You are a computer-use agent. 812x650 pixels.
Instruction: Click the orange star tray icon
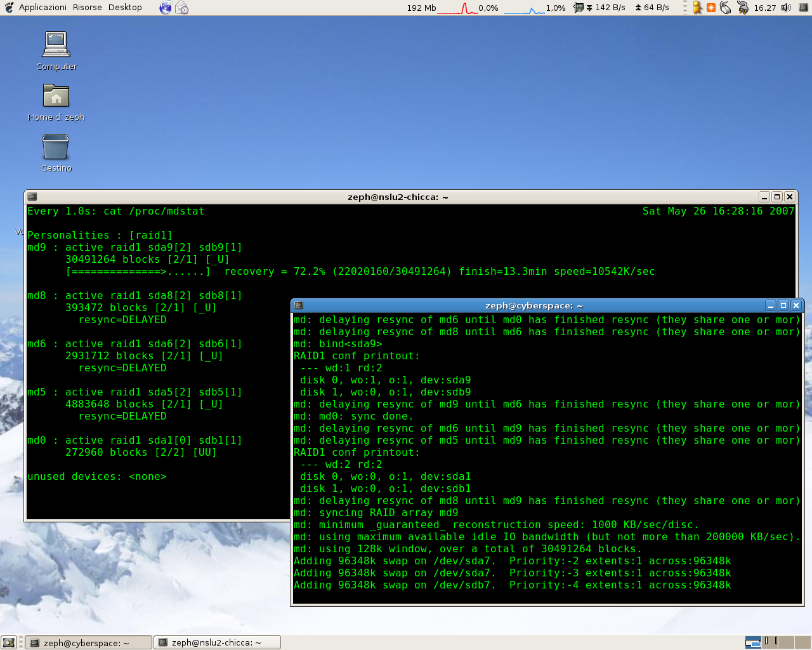711,8
